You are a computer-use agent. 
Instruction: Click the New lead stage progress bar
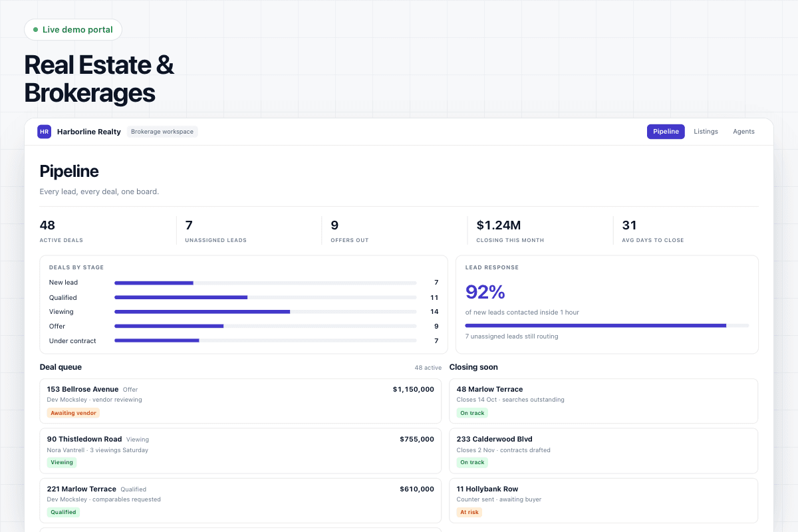(265, 283)
